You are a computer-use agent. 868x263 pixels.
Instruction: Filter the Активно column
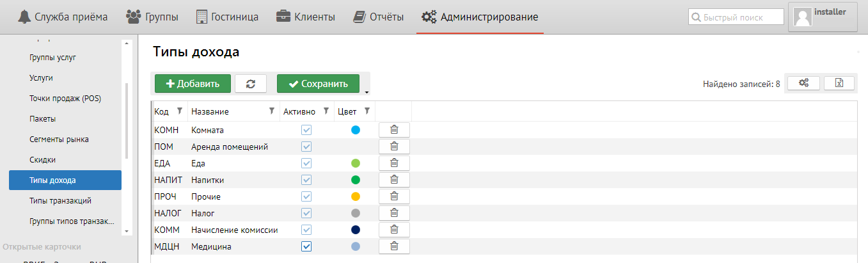(x=326, y=111)
